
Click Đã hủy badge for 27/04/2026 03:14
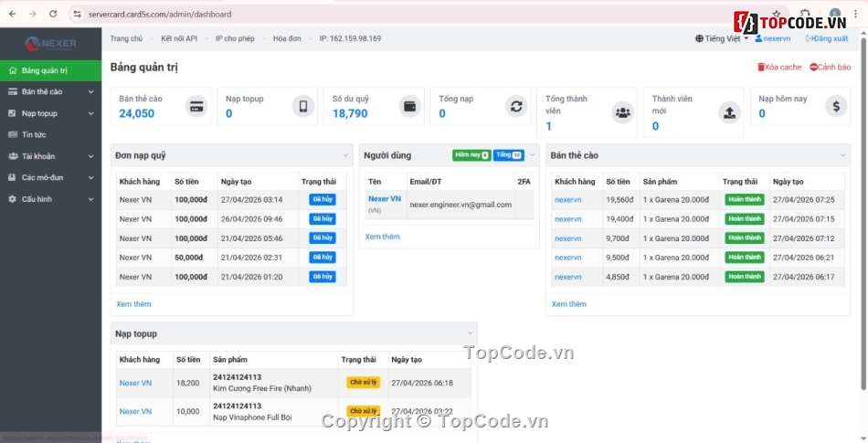pos(323,200)
